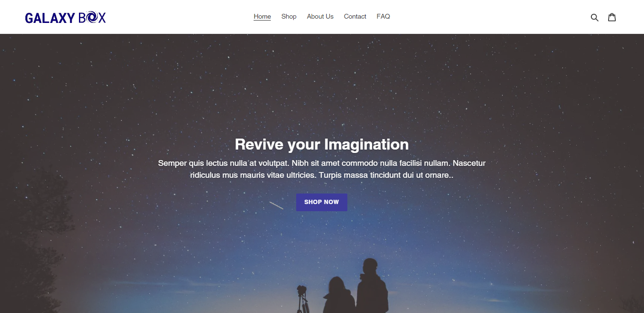Click the word GALAXY in the logo
Viewport: 644px width, 313px height.
pyautogui.click(x=50, y=18)
